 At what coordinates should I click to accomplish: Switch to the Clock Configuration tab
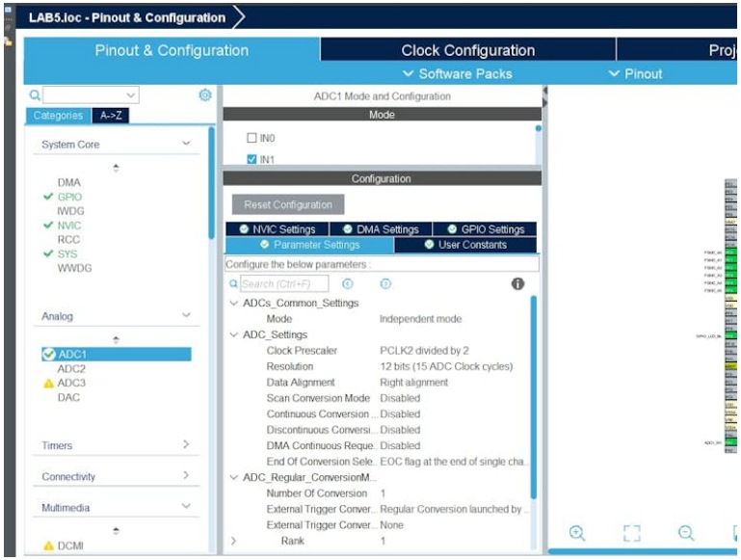[x=467, y=50]
